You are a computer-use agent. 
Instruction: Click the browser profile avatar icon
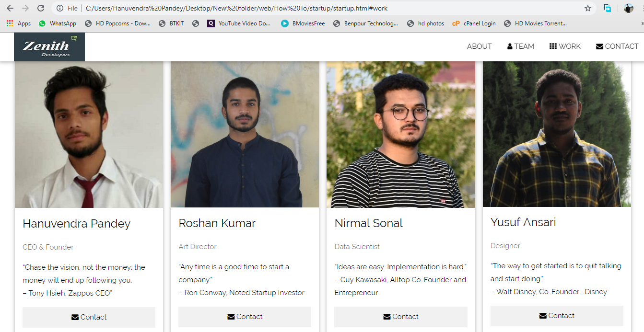[628, 8]
